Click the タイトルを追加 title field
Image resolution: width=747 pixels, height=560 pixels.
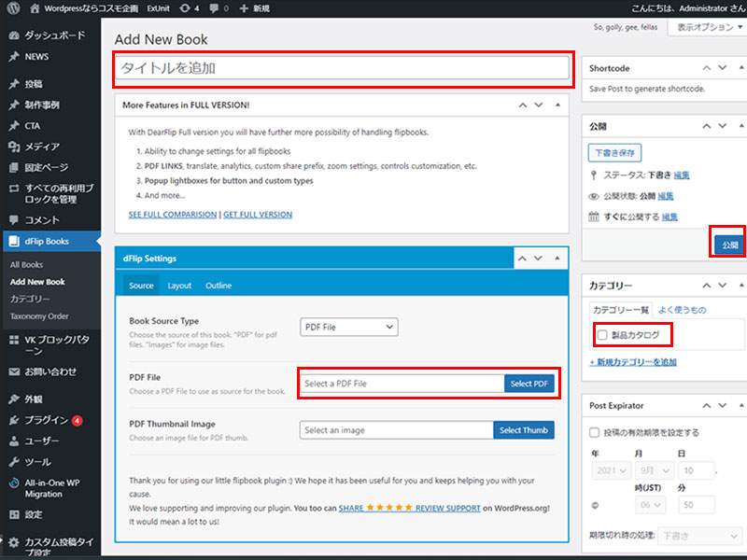tap(342, 67)
